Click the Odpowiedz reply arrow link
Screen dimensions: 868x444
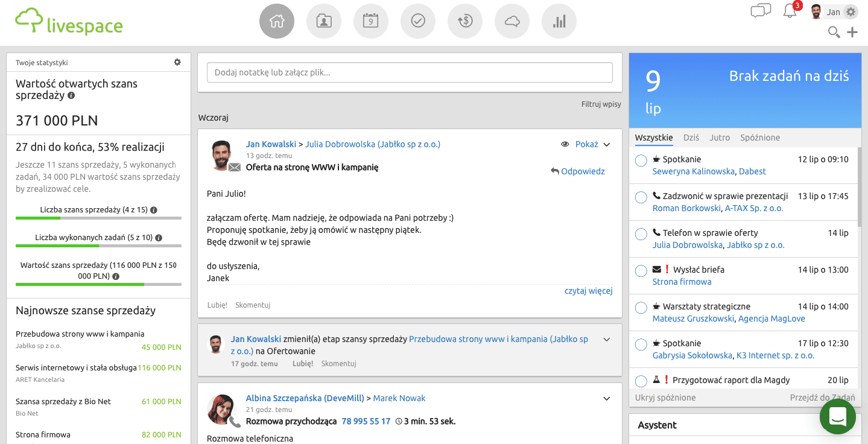577,171
